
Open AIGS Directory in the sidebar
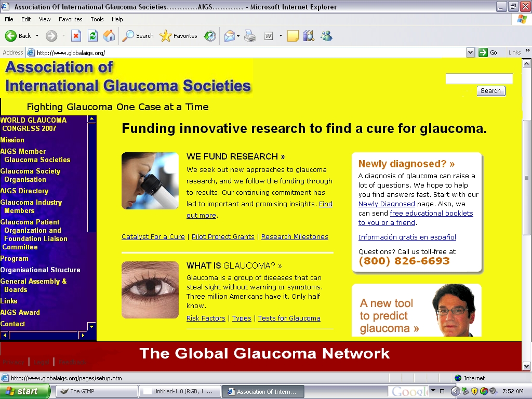[x=24, y=191]
